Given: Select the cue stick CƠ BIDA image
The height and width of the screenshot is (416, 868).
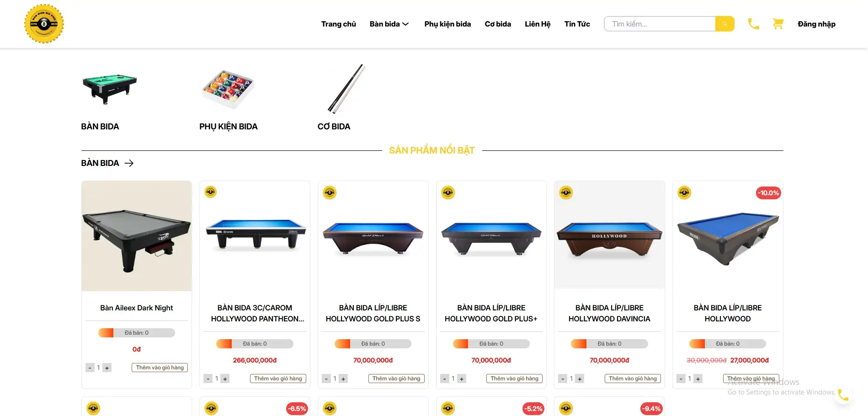Looking at the screenshot, I should click(x=346, y=89).
